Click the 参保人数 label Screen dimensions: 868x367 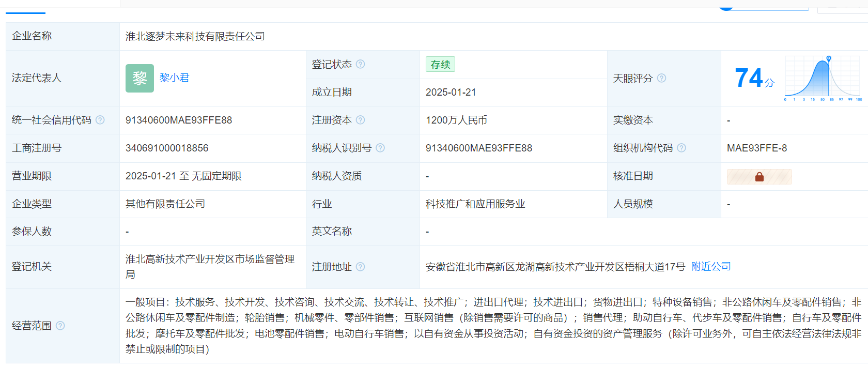[32, 231]
